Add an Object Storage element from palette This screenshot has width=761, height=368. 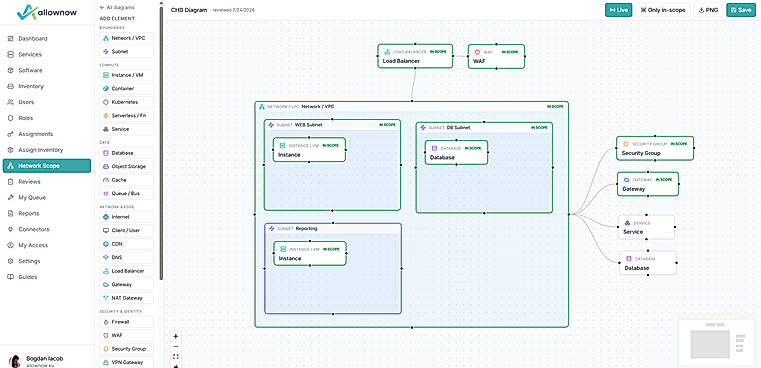tap(126, 167)
